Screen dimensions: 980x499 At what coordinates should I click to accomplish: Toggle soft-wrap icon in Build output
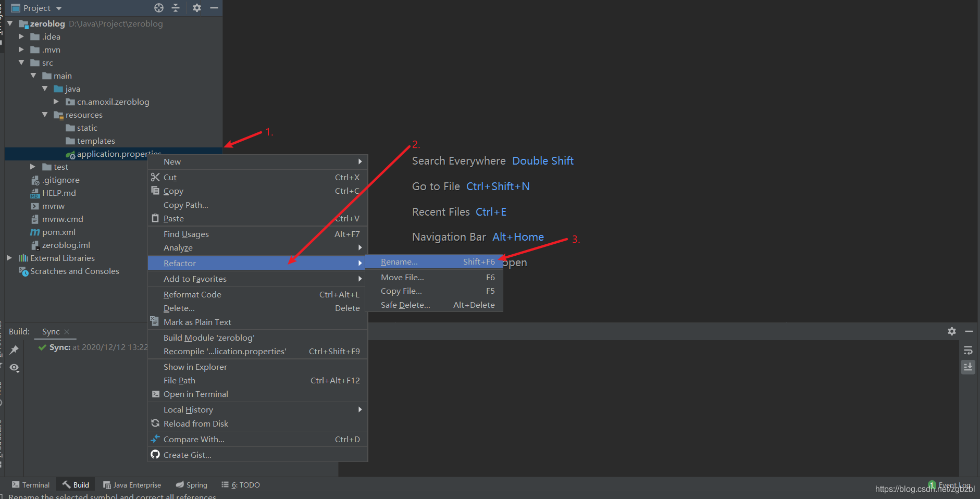[x=968, y=350]
